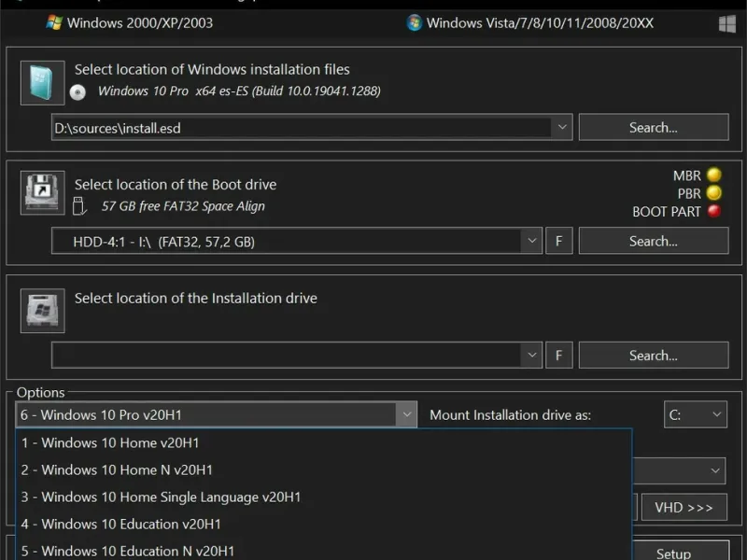Click the 57 GB free FAT32 Space Align text
747x560 pixels.
pyautogui.click(x=183, y=206)
